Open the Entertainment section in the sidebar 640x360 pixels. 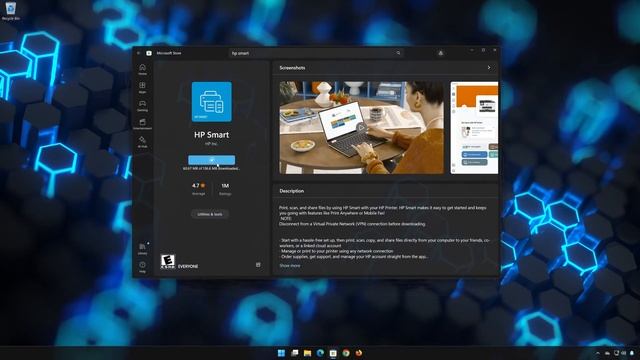coord(142,124)
